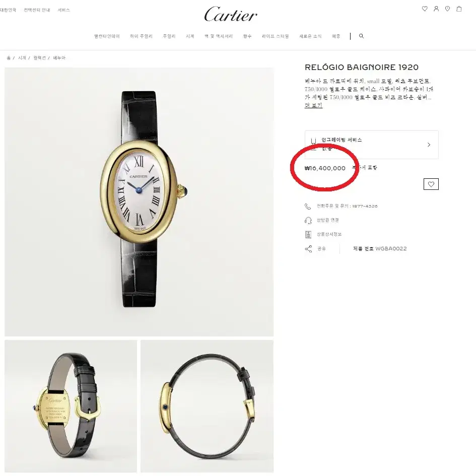Add watch to wishlist with heart button
This screenshot has width=476, height=476.
pyautogui.click(x=431, y=184)
